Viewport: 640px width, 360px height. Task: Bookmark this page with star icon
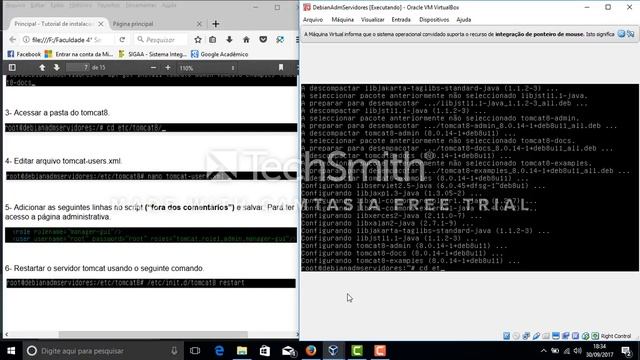[x=198, y=40]
